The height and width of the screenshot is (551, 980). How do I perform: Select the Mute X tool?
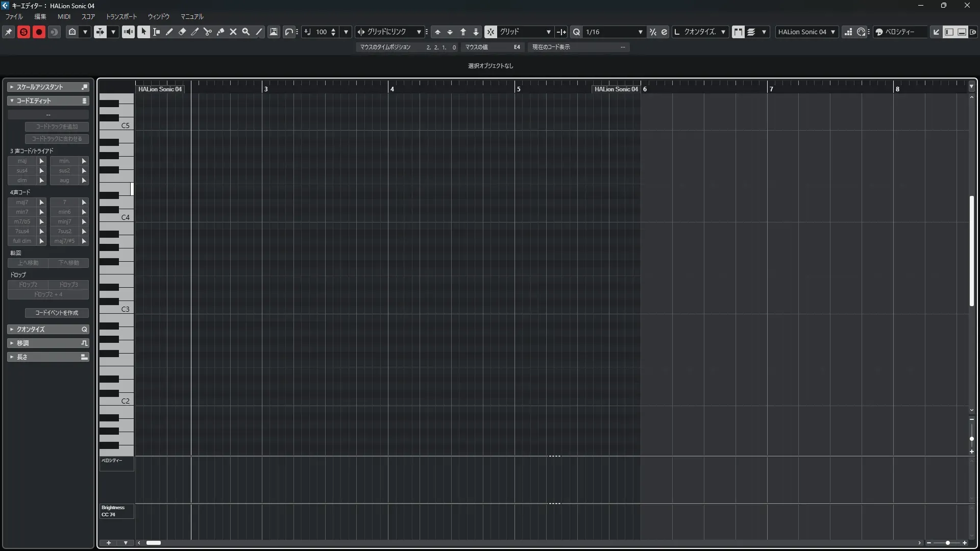point(233,32)
